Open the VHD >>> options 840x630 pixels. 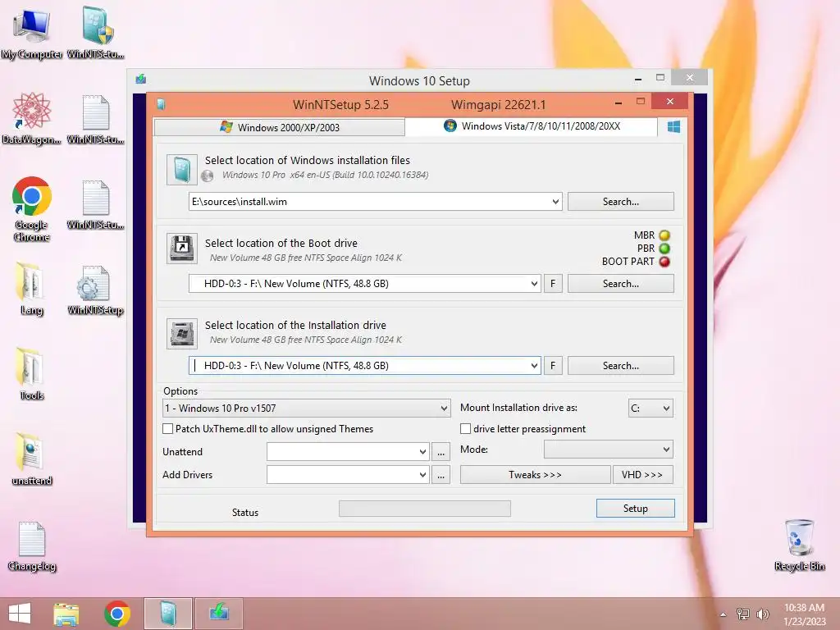tap(642, 475)
